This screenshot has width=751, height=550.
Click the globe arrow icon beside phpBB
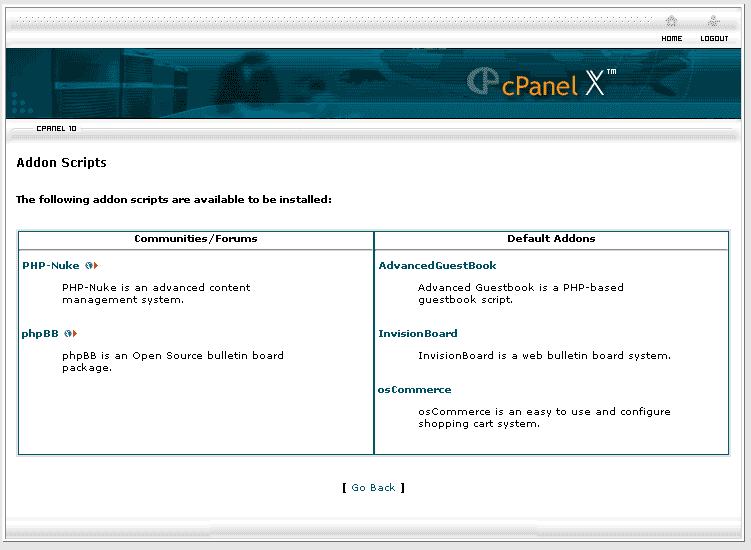71,334
